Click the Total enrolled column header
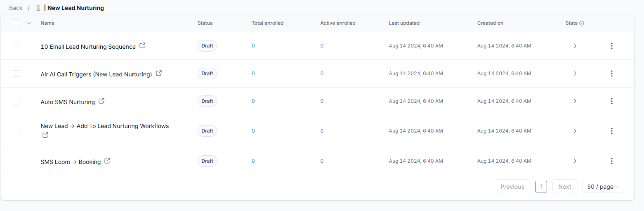This screenshot has width=644, height=211. tap(268, 23)
